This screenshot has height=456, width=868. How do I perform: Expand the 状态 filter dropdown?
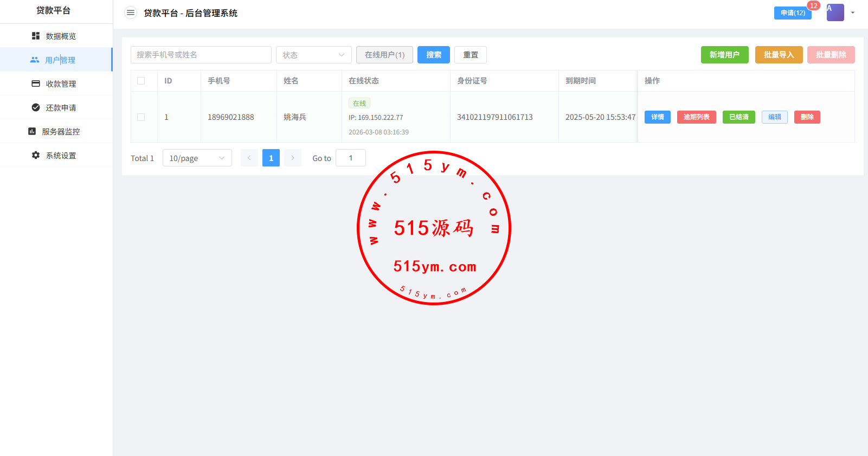pos(313,55)
